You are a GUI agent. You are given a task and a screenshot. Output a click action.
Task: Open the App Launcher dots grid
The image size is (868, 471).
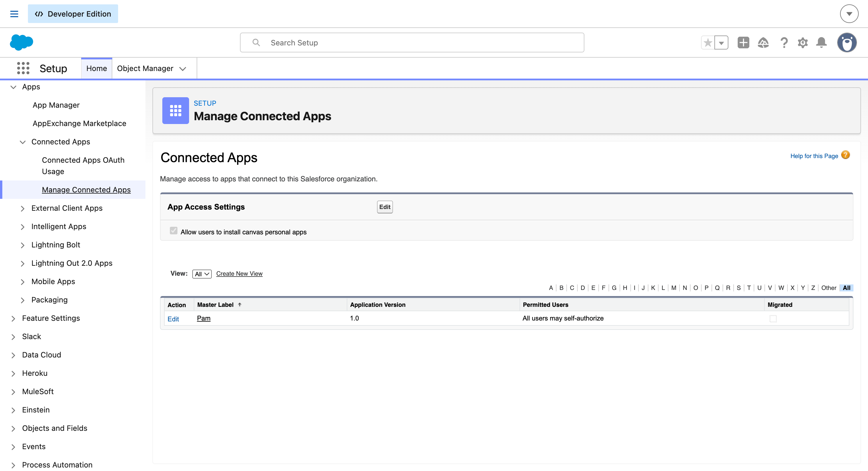coord(23,68)
